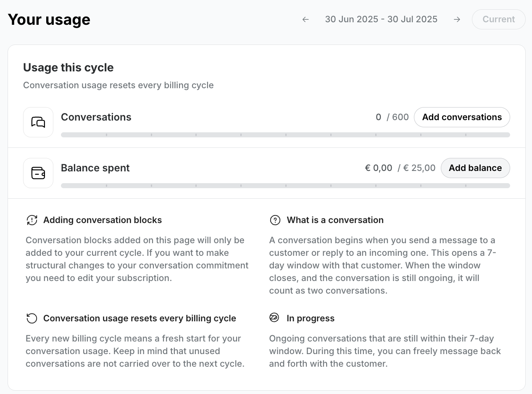Image resolution: width=532 pixels, height=394 pixels.
Task: Click the € 0,00 / € 25,00 balance value
Action: [400, 168]
